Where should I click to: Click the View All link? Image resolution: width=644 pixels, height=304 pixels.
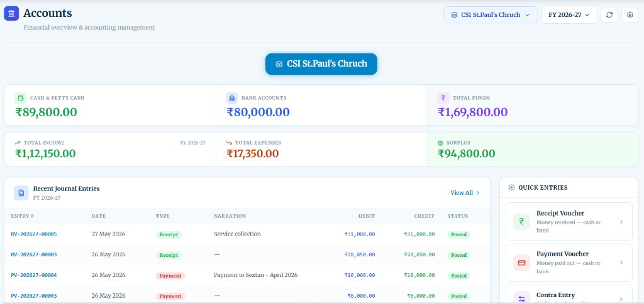pos(465,193)
